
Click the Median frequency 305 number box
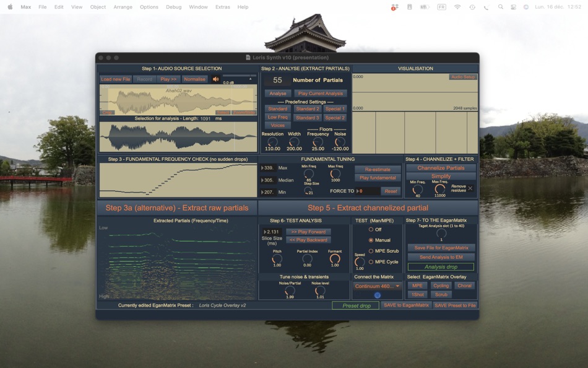[269, 180]
